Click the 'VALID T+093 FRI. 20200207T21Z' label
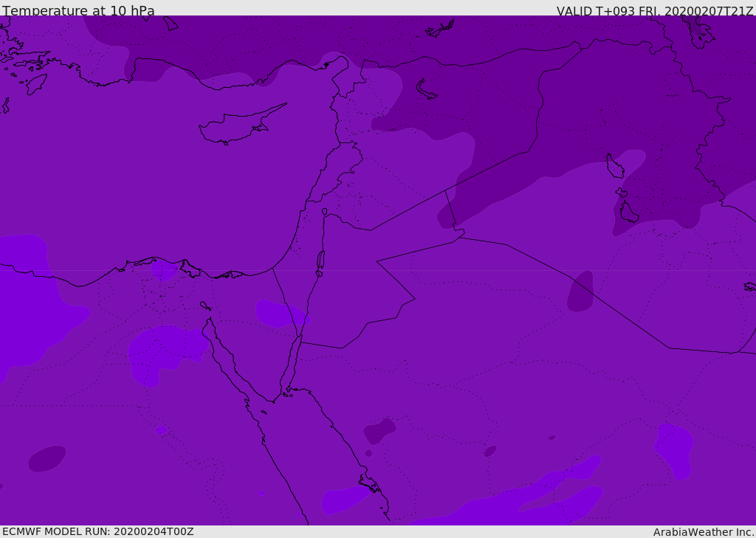Screen dimensions: 756x538 [654, 11]
